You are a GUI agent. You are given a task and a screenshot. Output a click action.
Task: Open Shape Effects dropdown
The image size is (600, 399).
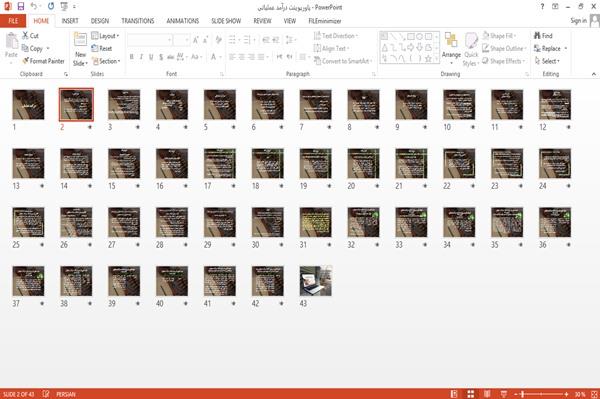click(x=504, y=61)
